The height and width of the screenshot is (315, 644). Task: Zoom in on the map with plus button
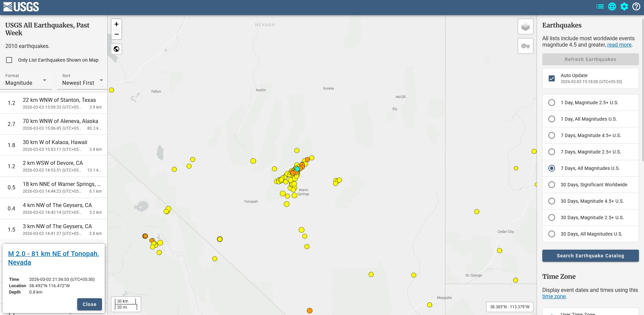point(116,24)
